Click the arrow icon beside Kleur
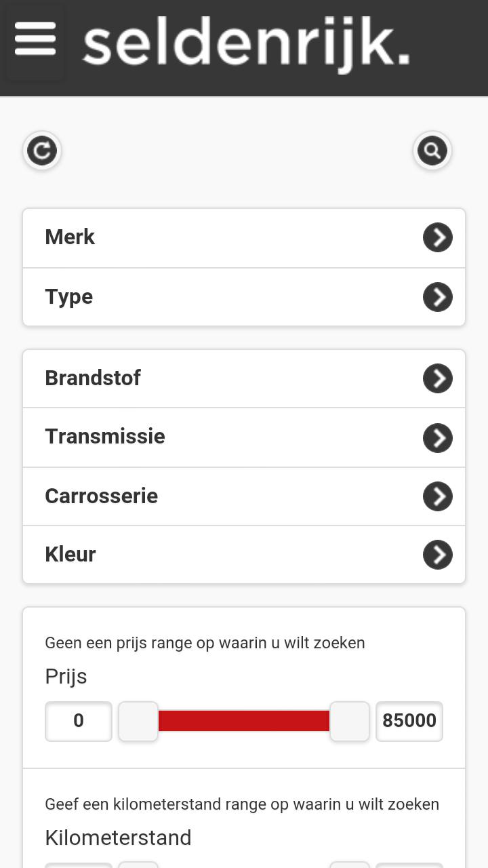Screen dimensions: 488x868 (438, 555)
